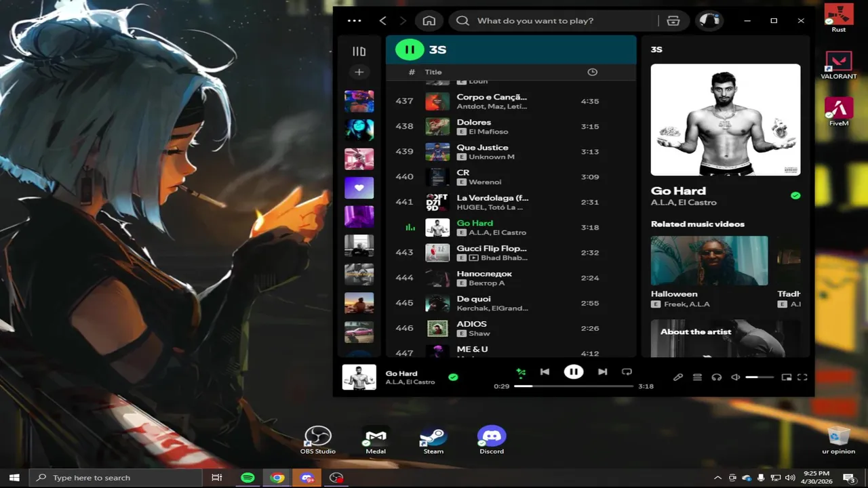Go back in Spotify navigation
This screenshot has width=868, height=488.
pos(382,21)
